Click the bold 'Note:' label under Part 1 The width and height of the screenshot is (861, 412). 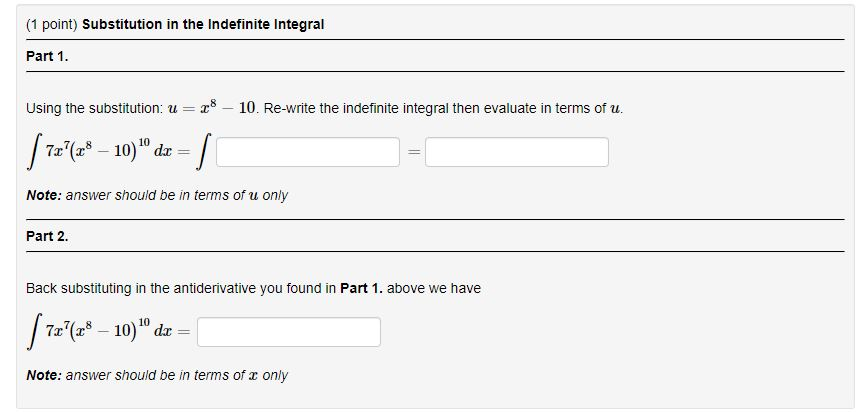[x=44, y=196]
